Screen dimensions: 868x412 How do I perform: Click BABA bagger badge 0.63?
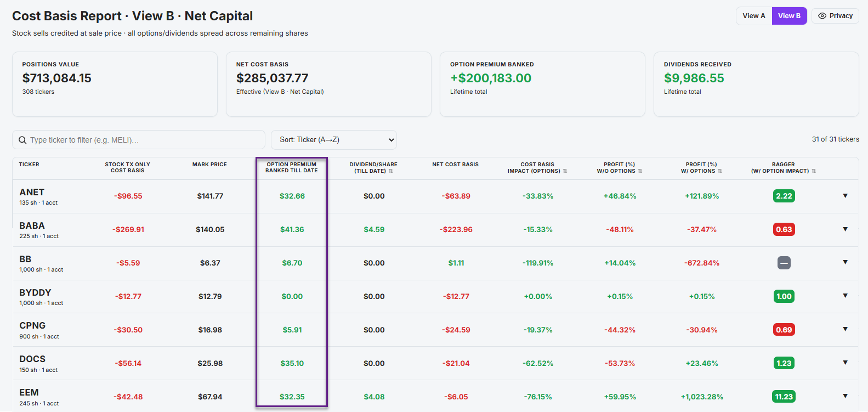coord(784,229)
